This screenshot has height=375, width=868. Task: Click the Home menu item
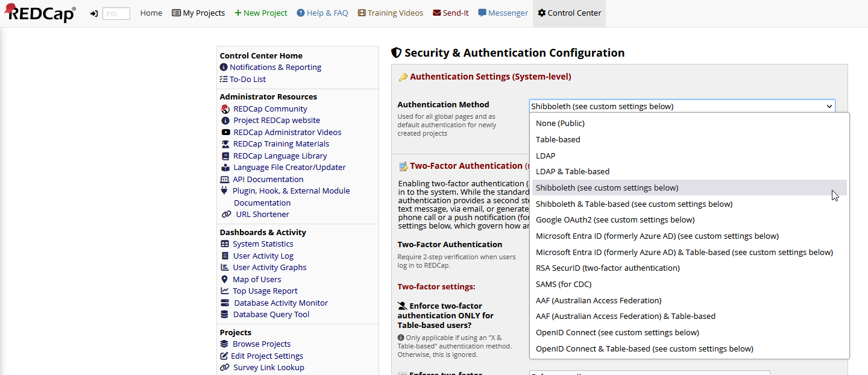click(151, 13)
